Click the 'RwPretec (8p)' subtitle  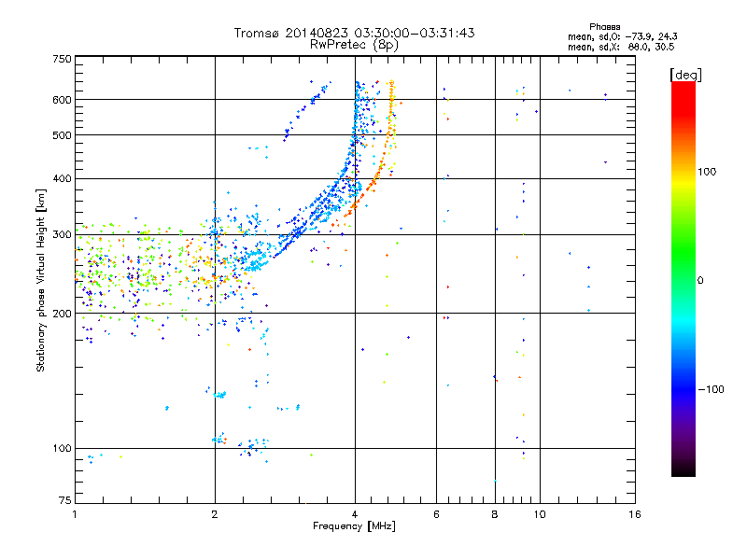(x=354, y=45)
